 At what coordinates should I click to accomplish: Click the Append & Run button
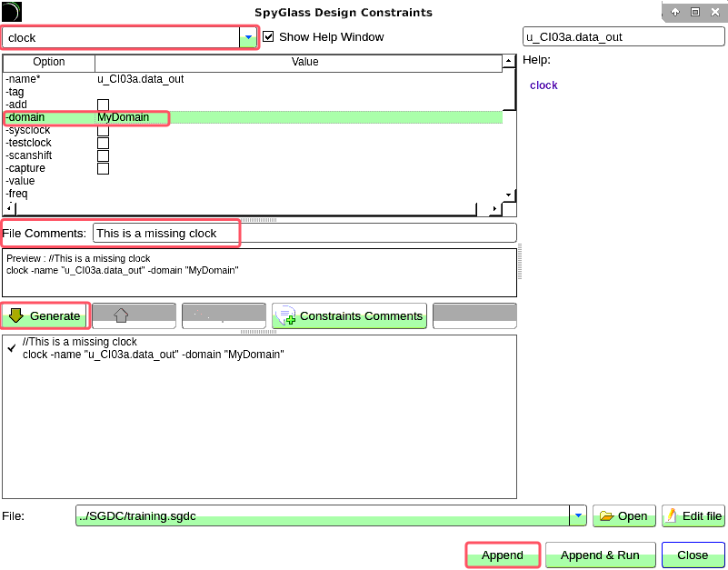click(x=601, y=555)
